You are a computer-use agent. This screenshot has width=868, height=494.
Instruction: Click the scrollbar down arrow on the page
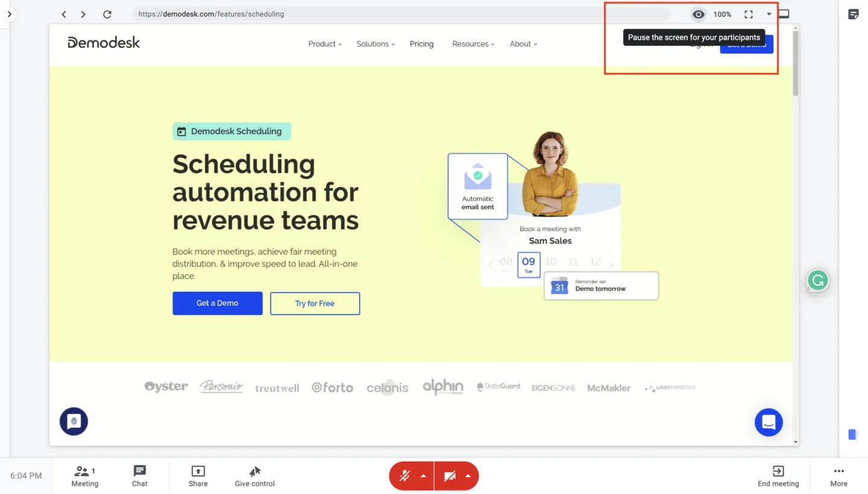[796, 442]
